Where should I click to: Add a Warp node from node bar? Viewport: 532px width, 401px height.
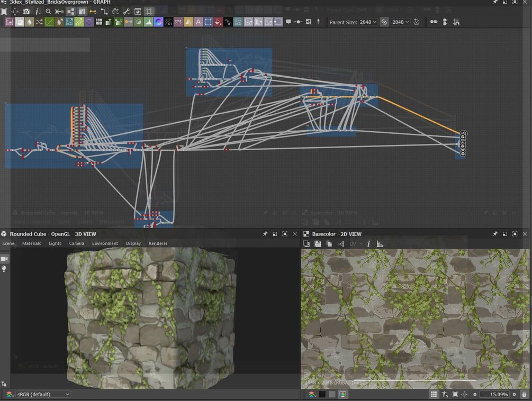pyautogui.click(x=238, y=22)
